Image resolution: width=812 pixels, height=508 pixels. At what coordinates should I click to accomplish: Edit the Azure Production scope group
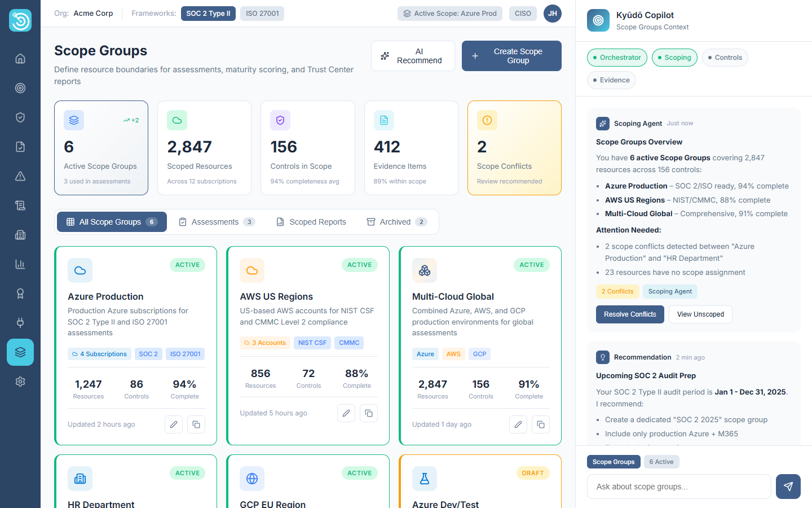[174, 424]
